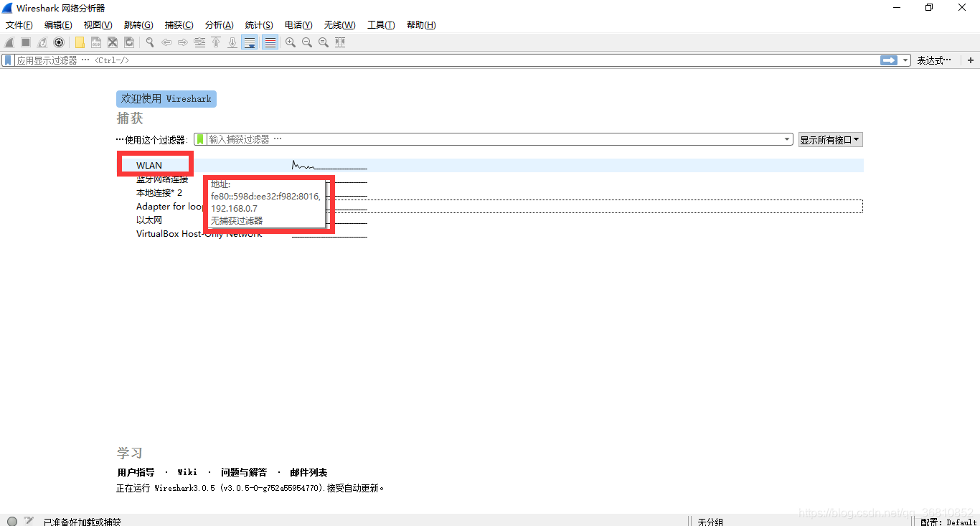Add a display filter button with plus
Screen dimensions: 980x526
971,60
